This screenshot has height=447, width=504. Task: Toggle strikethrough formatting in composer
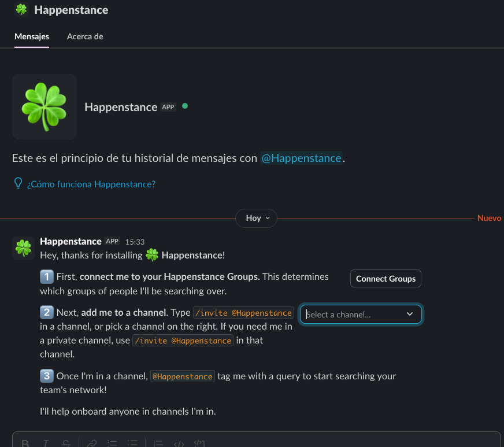66,444
